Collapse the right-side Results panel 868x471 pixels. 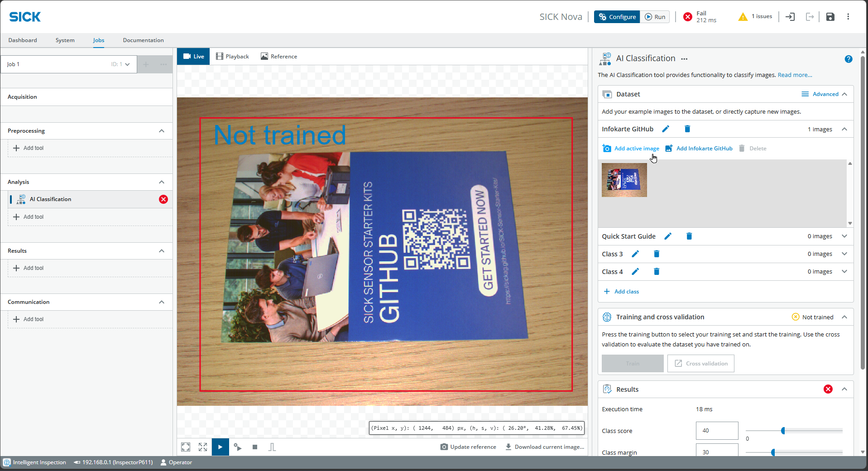[x=844, y=389]
